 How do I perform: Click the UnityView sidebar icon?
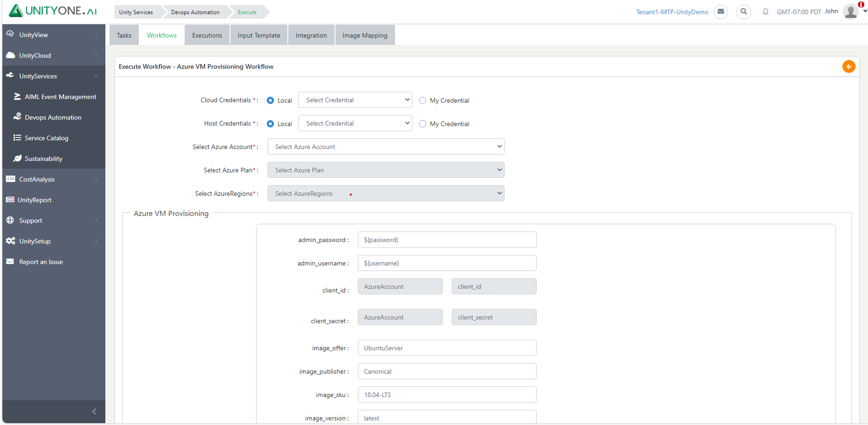[10, 34]
